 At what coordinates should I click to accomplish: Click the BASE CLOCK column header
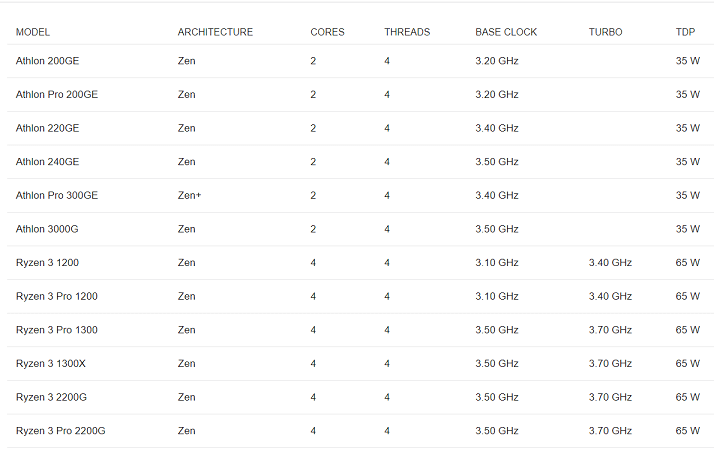click(506, 32)
